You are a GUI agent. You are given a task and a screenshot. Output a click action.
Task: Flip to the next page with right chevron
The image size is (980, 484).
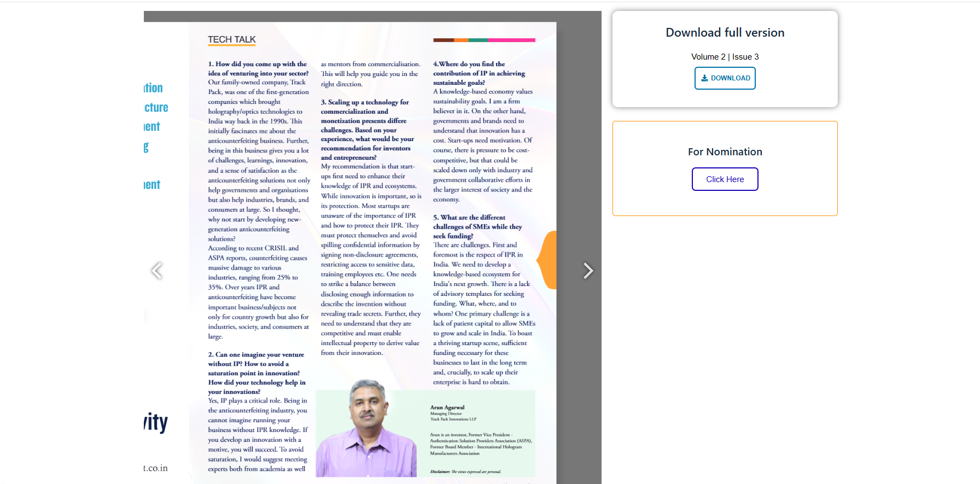click(588, 271)
